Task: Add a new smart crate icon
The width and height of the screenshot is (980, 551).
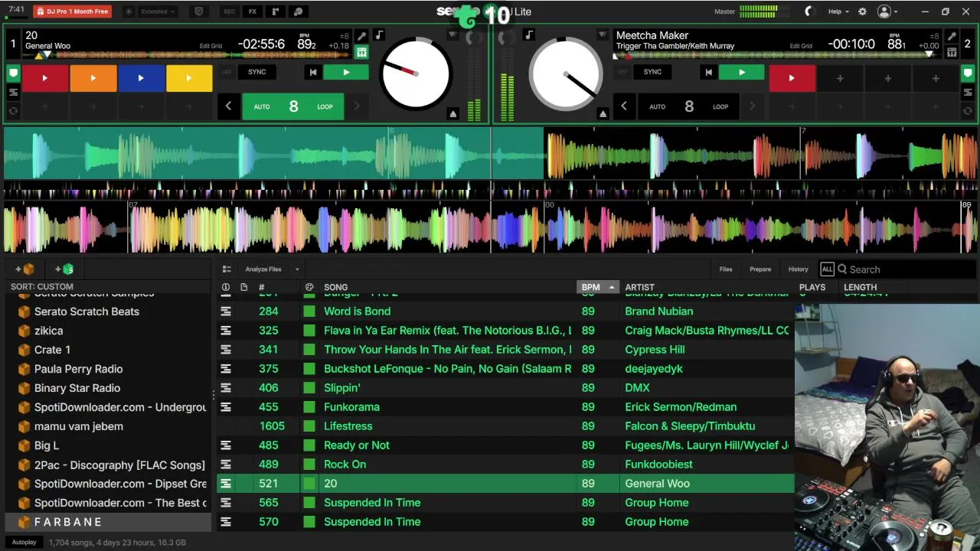Action: 65,269
